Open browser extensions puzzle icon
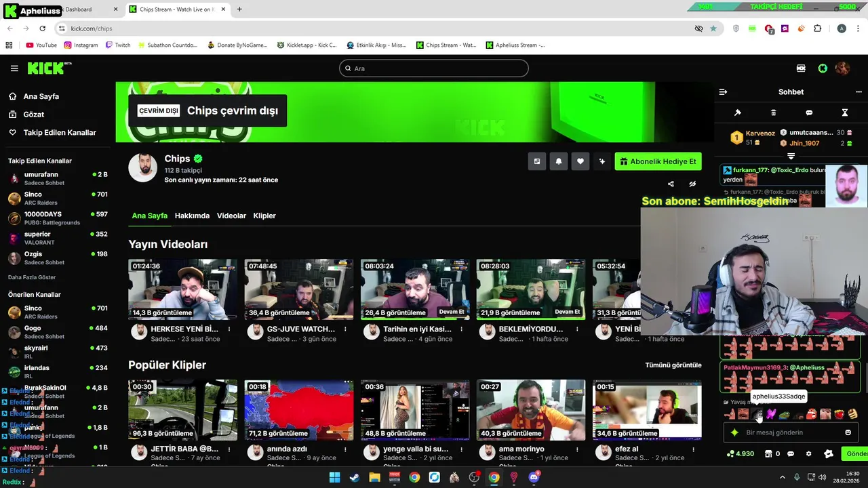 tap(817, 28)
